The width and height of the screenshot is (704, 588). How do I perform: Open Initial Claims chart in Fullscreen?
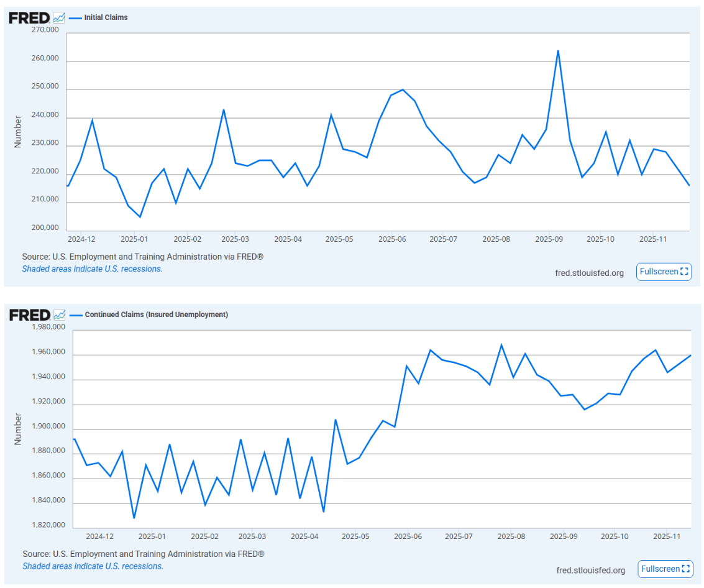coord(664,272)
